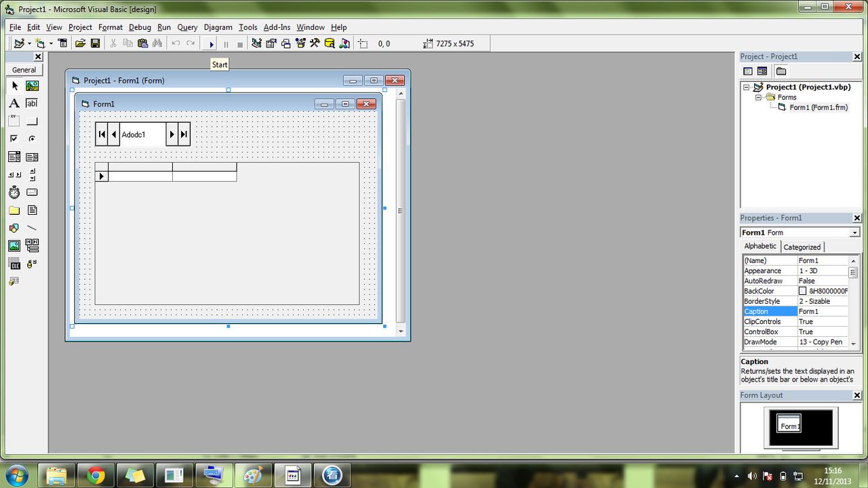Collapse Project1 (Project1.vbp) tree node

point(747,87)
